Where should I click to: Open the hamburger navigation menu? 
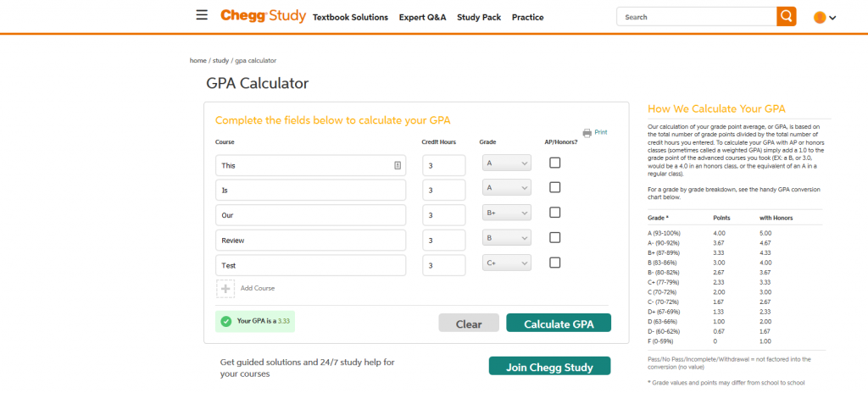(x=201, y=15)
